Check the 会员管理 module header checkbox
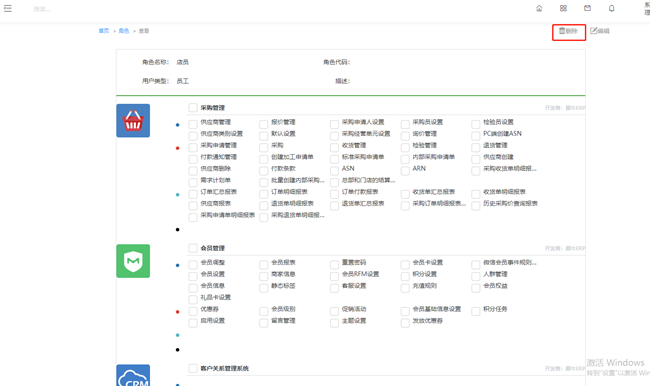The image size is (650, 386). pyautogui.click(x=193, y=248)
